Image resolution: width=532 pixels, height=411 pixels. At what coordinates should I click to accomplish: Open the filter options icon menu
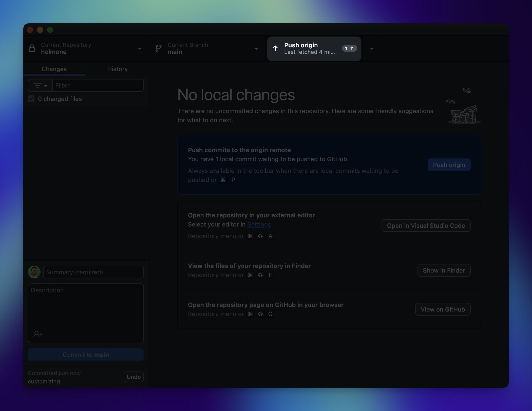pos(40,85)
